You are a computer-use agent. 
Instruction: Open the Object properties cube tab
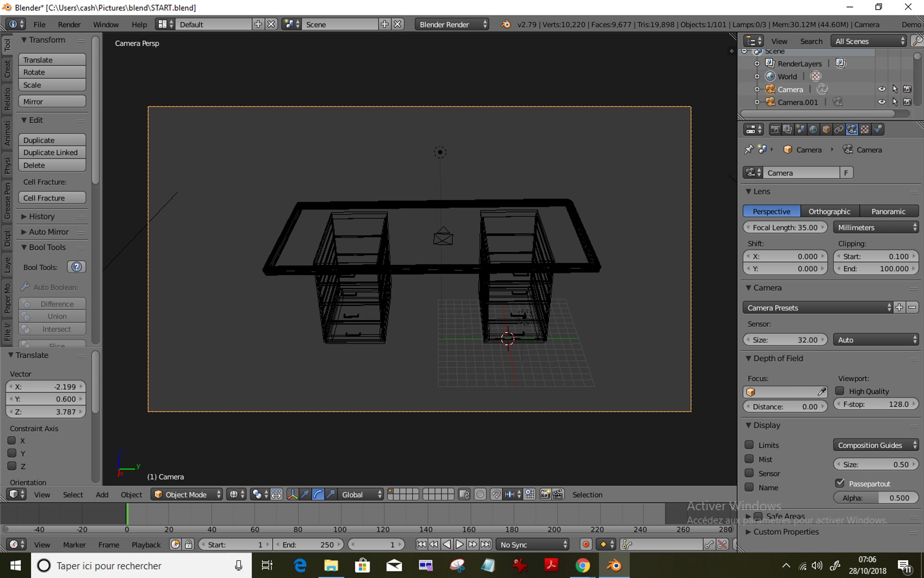tap(826, 130)
